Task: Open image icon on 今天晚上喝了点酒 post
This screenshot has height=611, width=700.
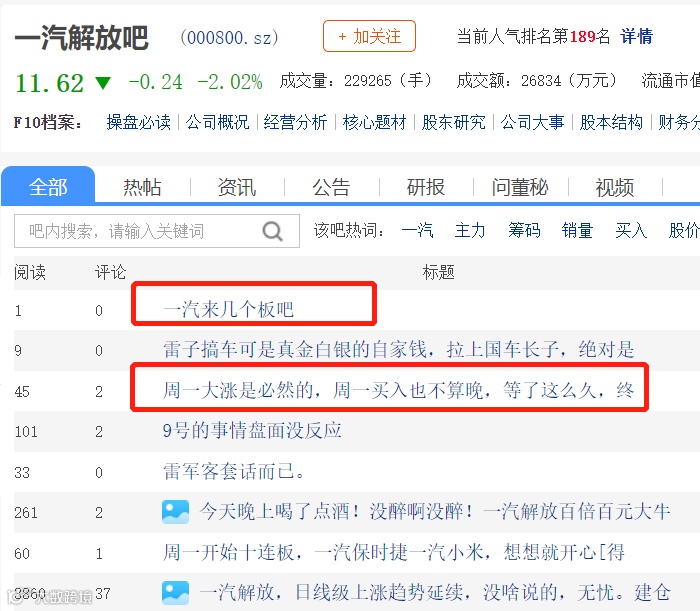Action: (x=175, y=512)
